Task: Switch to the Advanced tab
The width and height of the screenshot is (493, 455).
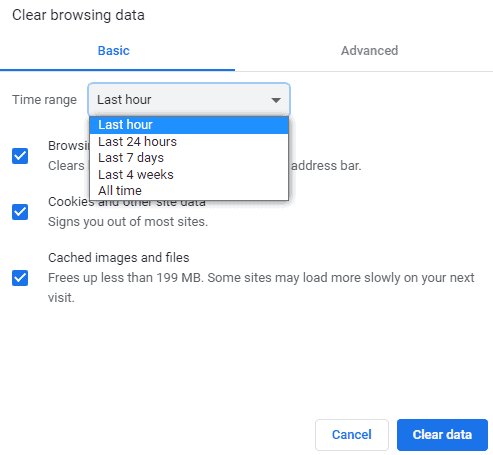Action: pyautogui.click(x=369, y=51)
